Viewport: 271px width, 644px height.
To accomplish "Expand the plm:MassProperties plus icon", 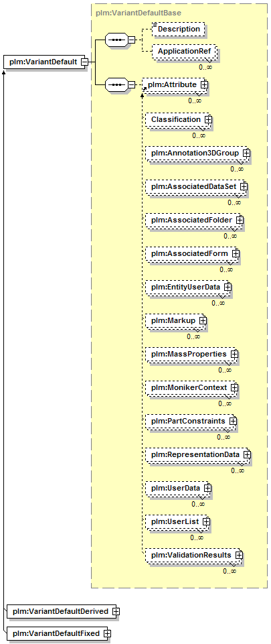I will (x=234, y=354).
